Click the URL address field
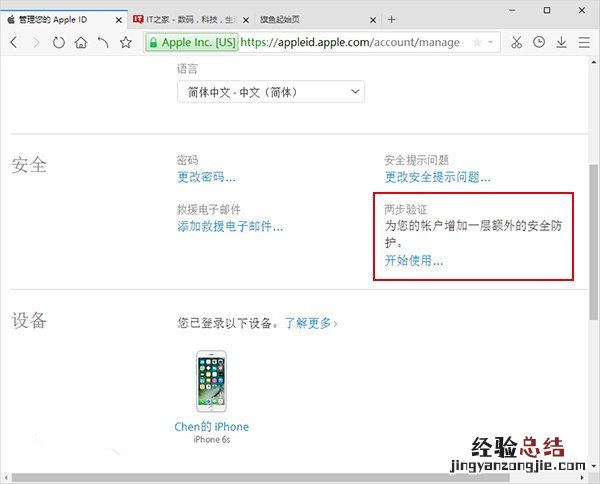Screen dimensions: 600x484 click(x=350, y=42)
